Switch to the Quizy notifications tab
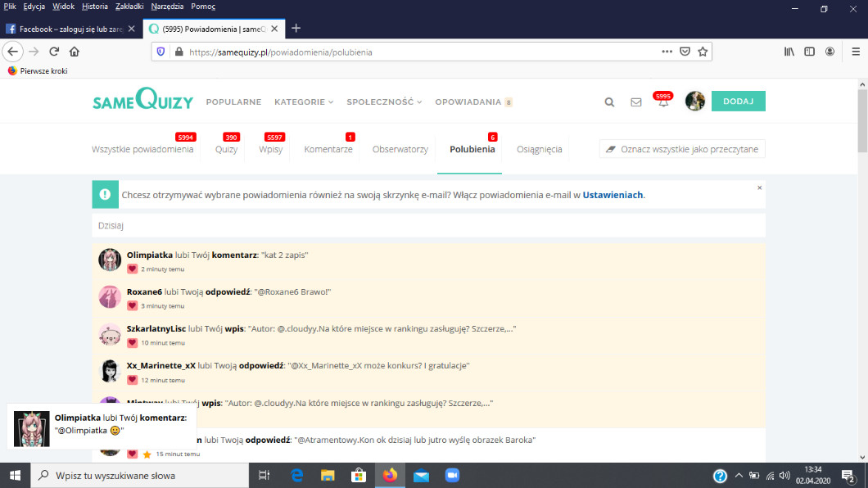The image size is (868, 488). click(227, 149)
